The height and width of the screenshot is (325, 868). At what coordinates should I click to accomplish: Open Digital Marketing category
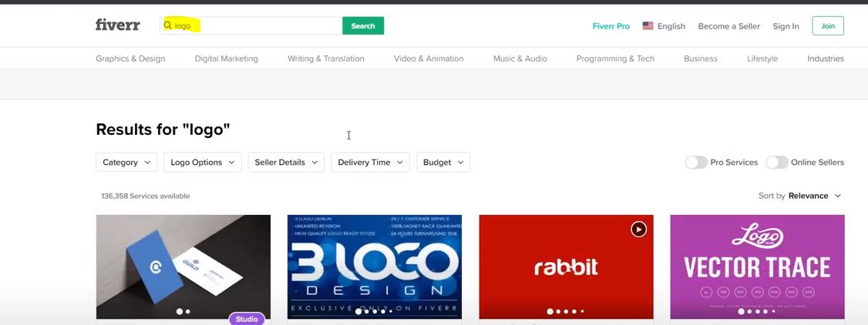pyautogui.click(x=226, y=59)
